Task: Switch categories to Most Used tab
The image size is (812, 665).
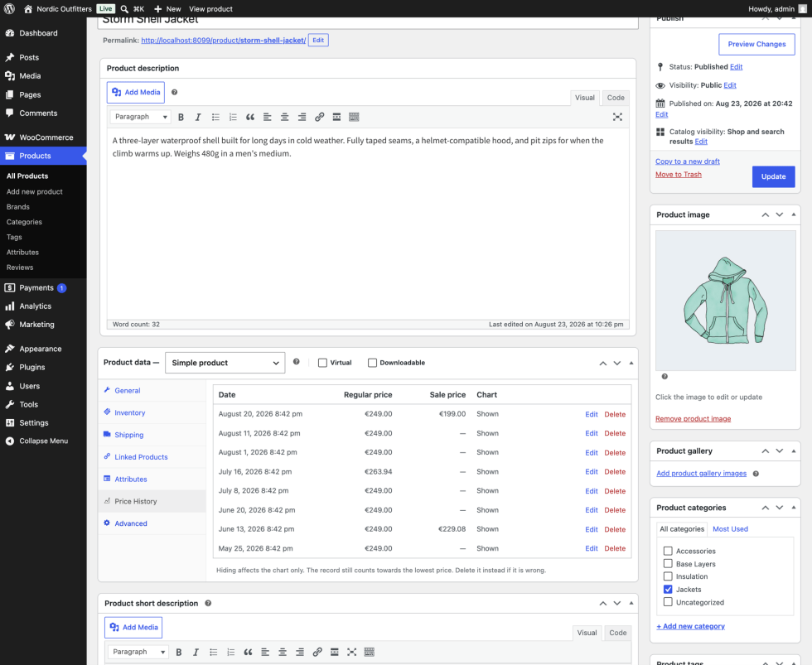Action: click(x=730, y=529)
